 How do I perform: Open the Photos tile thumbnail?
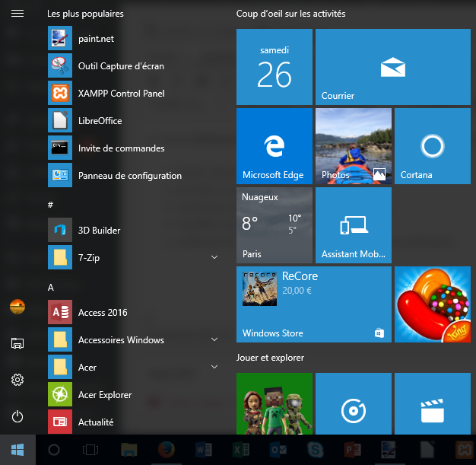[x=354, y=146]
